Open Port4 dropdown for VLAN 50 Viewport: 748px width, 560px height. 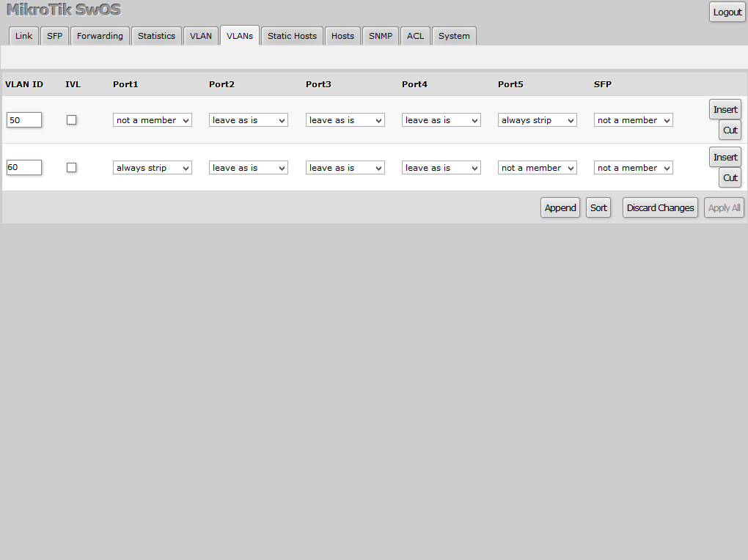pyautogui.click(x=441, y=120)
